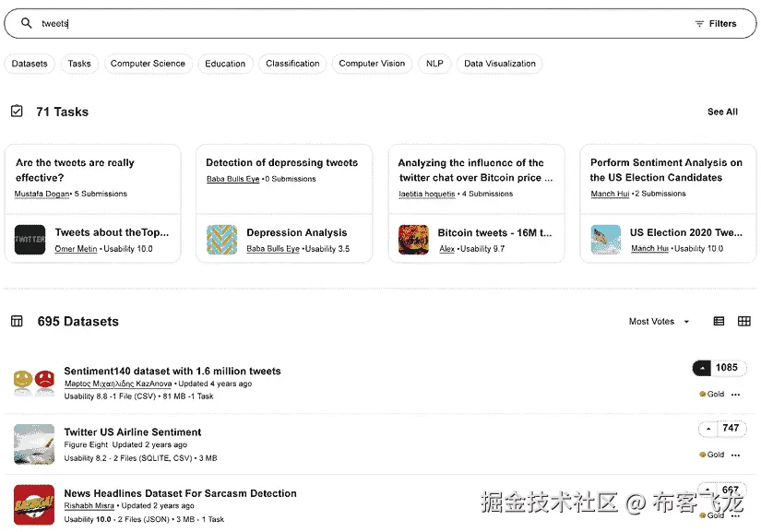Click the filter lines icon beside Filters

(x=699, y=24)
